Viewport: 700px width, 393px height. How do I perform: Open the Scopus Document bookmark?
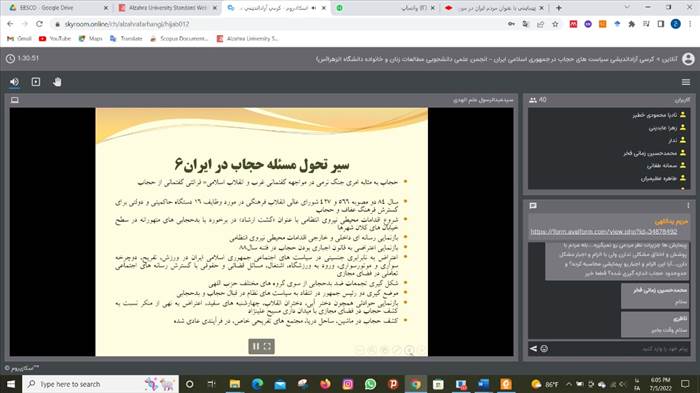point(179,39)
